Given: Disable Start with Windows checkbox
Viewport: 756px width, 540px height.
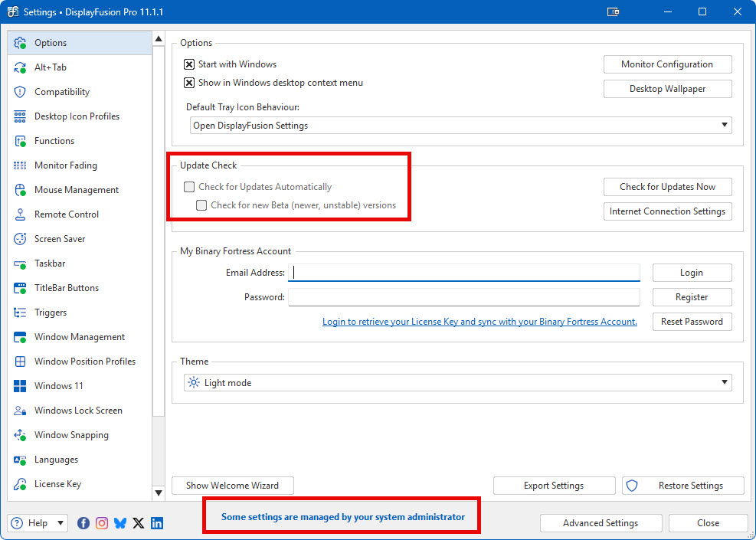Looking at the screenshot, I should point(189,64).
